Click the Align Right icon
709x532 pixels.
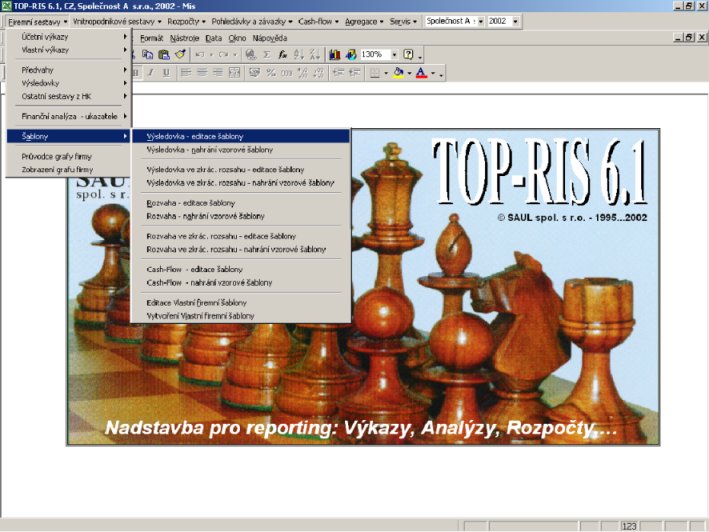[218, 73]
